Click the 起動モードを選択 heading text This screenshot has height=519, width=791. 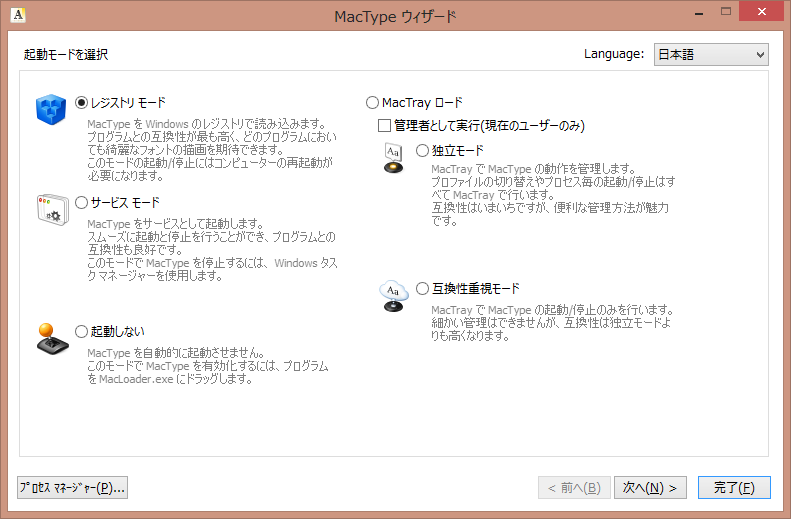[x=66, y=54]
